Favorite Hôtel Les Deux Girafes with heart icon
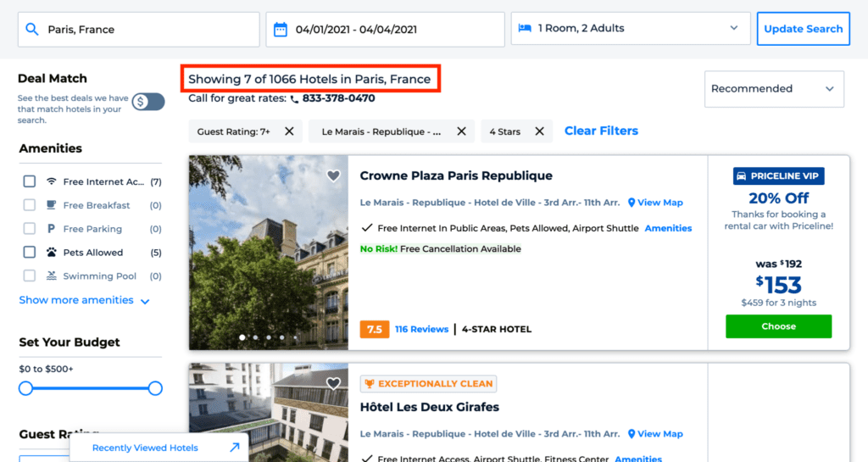The height and width of the screenshot is (462, 868). (x=333, y=384)
